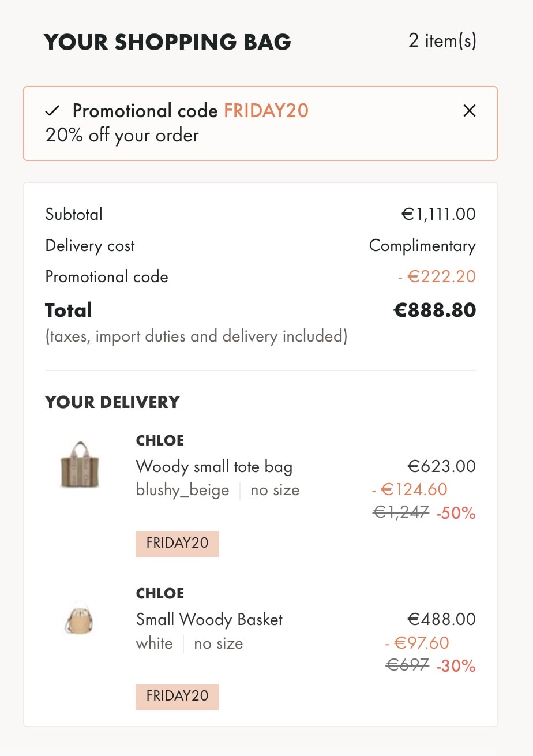
Task: Click the blushy_beige color label
Action: coord(182,491)
